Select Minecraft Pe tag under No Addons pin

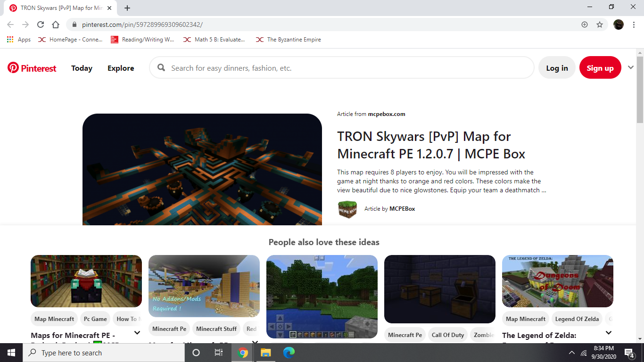pos(169,329)
